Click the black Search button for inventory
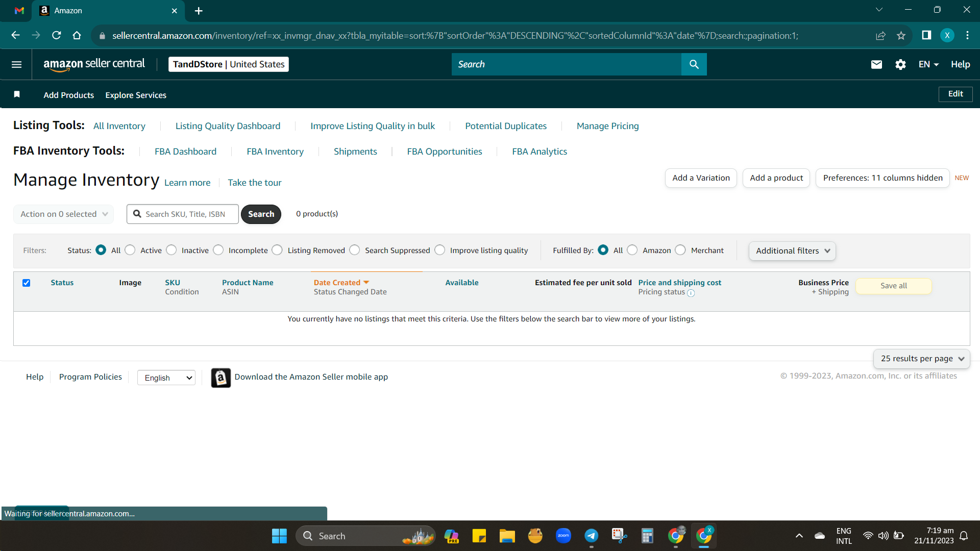This screenshot has width=980, height=551. [x=261, y=214]
